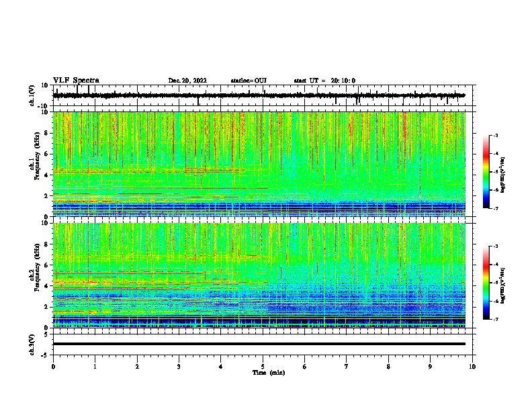Click the "9" tick on the time axis
Image resolution: width=532 pixels, height=411 pixels.
click(430, 367)
